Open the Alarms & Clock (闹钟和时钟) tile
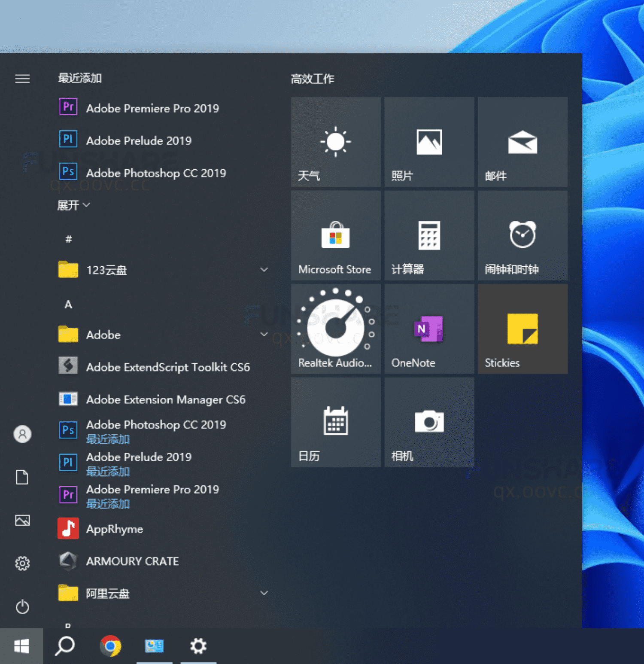The height and width of the screenshot is (664, 644). (x=522, y=235)
